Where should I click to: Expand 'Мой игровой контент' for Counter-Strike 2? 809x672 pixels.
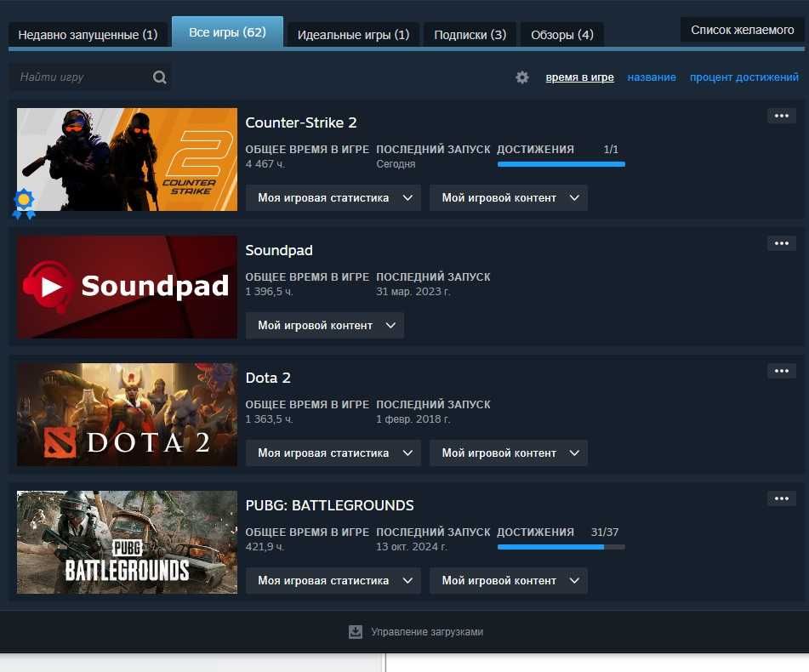[x=509, y=198]
